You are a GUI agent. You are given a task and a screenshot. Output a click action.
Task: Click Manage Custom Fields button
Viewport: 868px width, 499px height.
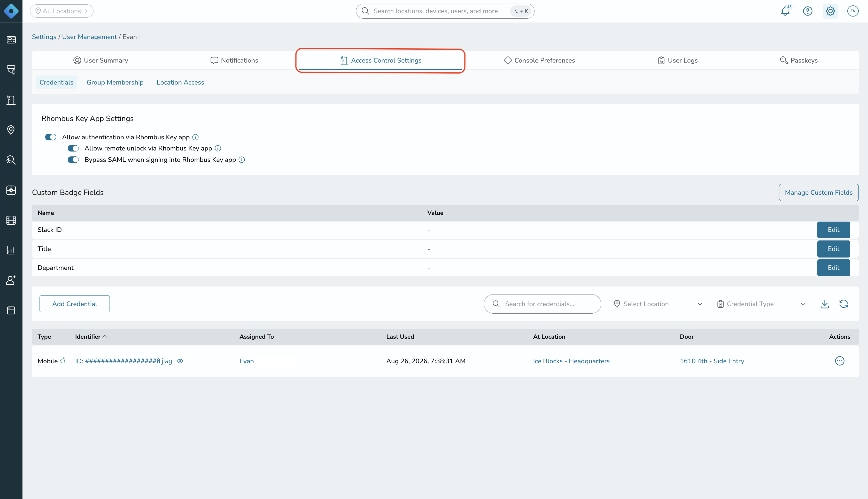tap(818, 192)
